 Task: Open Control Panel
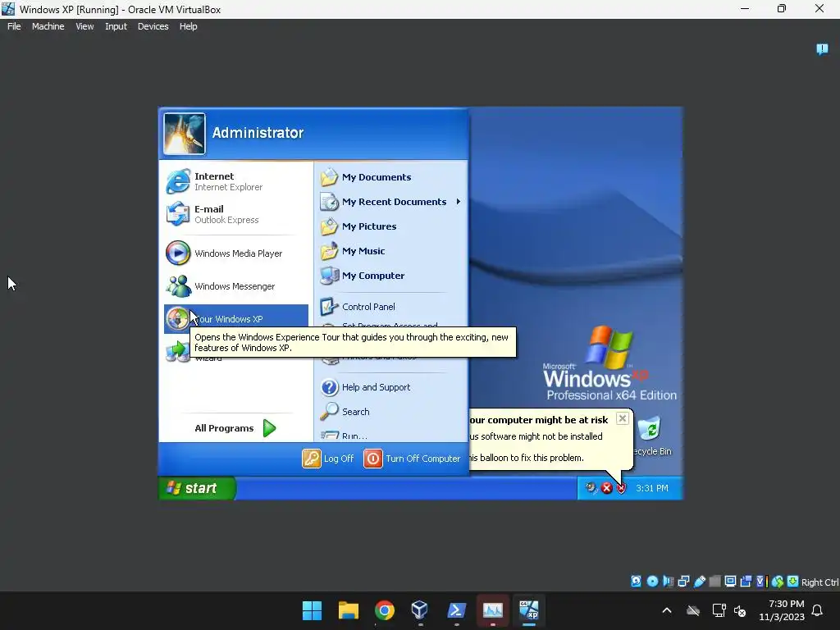coord(391,307)
